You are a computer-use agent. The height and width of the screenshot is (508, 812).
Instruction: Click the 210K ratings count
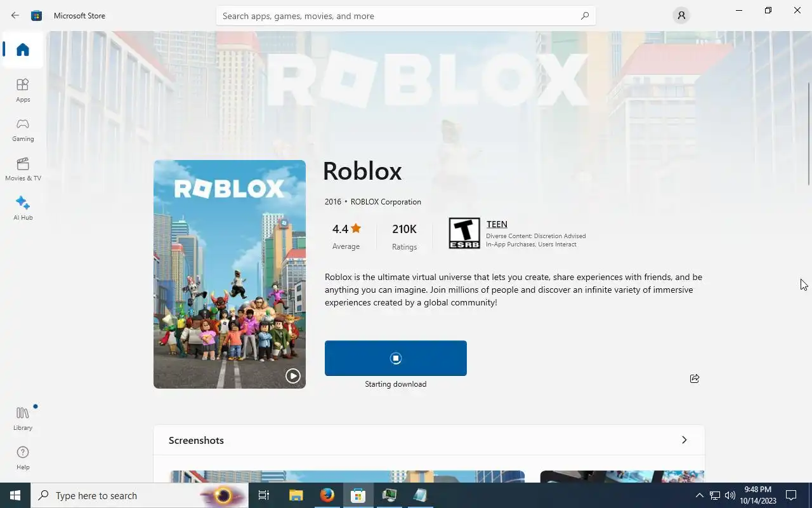404,237
